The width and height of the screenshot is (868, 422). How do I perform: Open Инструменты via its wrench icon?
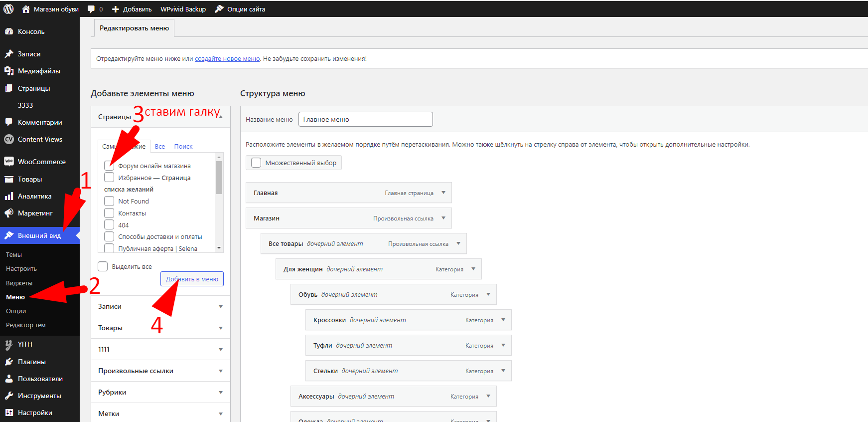coord(9,396)
